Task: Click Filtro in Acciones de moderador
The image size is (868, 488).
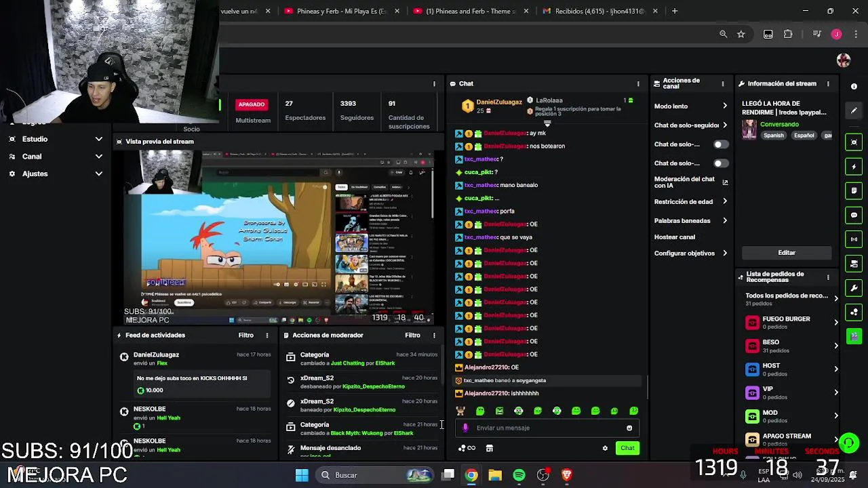Action: pos(412,335)
